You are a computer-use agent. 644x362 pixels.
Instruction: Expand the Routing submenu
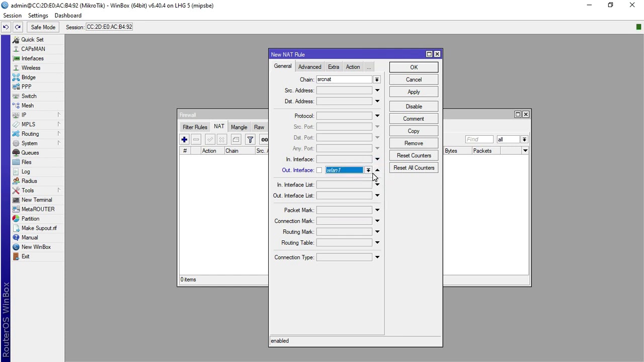pyautogui.click(x=37, y=134)
